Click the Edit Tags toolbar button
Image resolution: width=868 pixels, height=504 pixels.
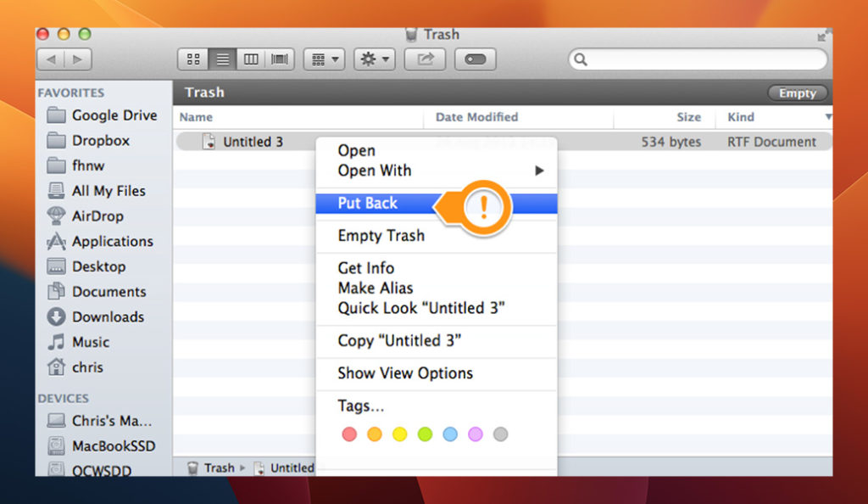point(476,59)
